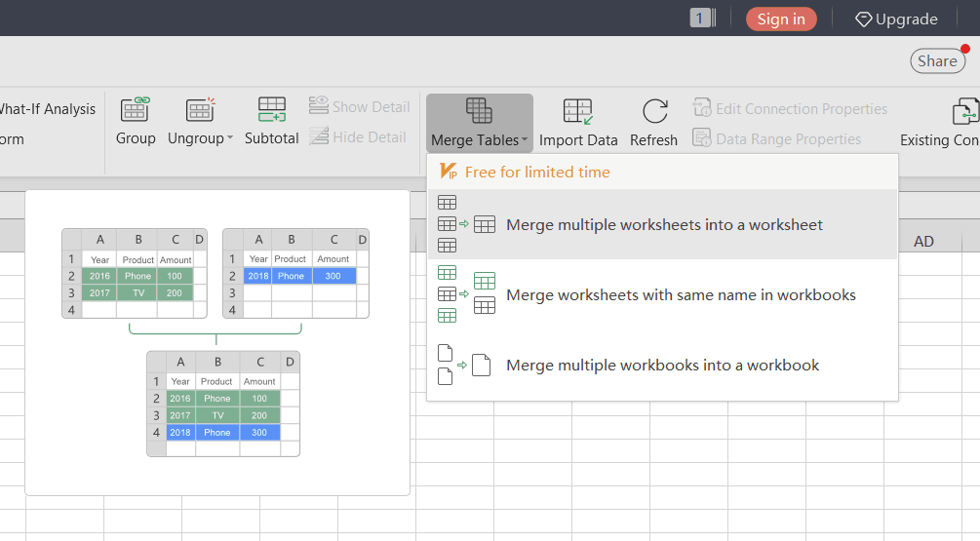The width and height of the screenshot is (980, 541).
Task: Open the What-If Analysis dropdown
Action: (48, 109)
